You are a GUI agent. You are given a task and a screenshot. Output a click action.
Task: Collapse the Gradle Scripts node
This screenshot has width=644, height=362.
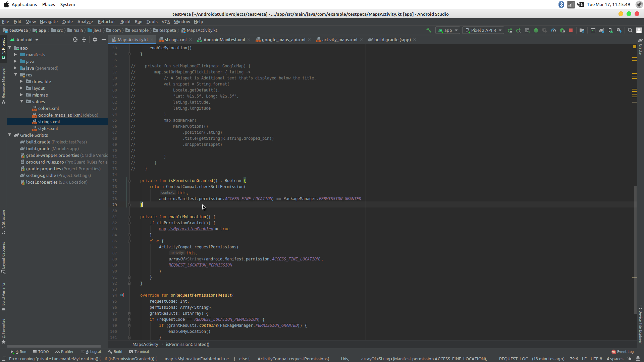(10, 135)
